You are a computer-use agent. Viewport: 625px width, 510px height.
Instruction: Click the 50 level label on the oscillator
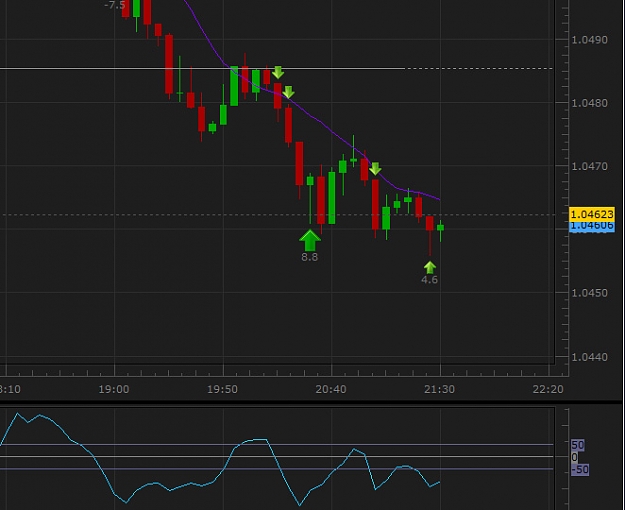tap(578, 445)
